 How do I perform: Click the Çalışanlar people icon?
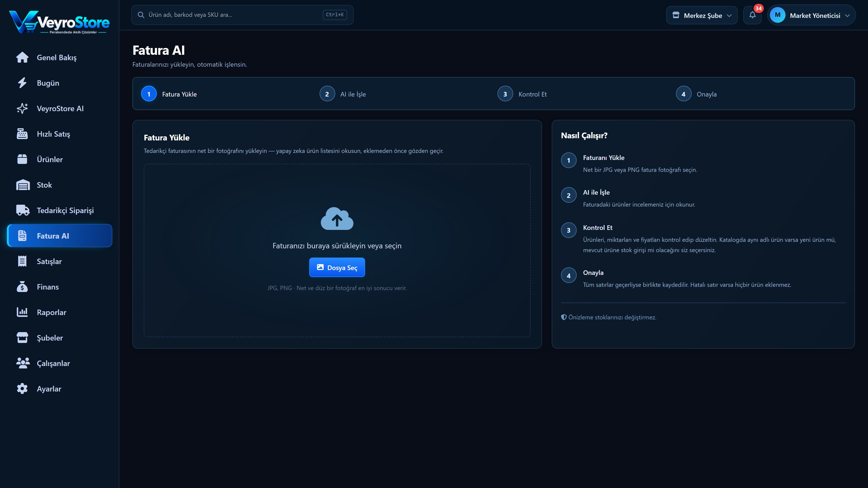(23, 363)
